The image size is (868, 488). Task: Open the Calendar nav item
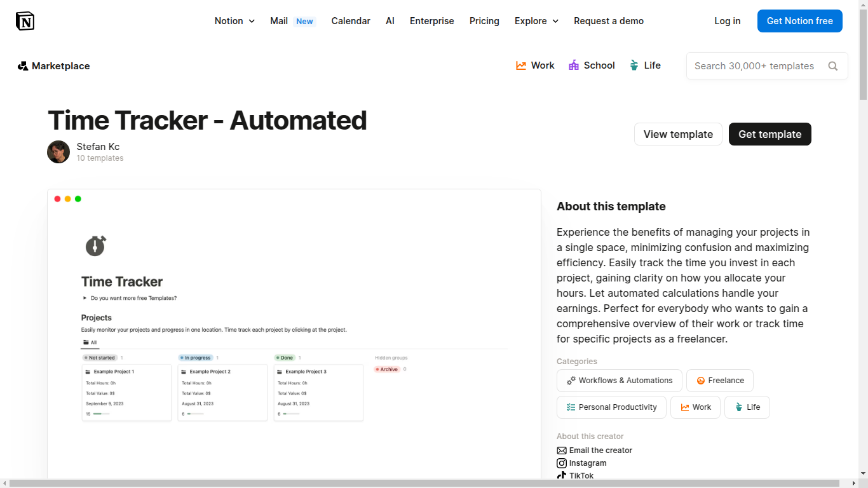click(351, 21)
